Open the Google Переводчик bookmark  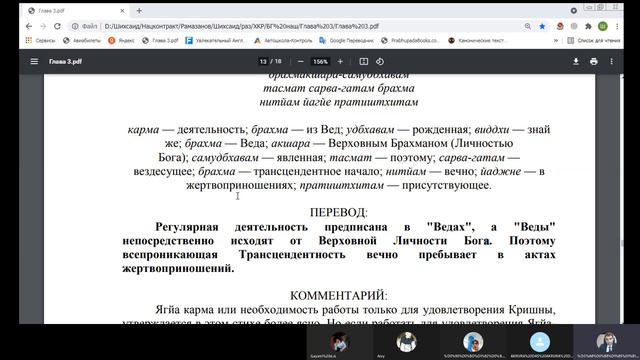347,40
